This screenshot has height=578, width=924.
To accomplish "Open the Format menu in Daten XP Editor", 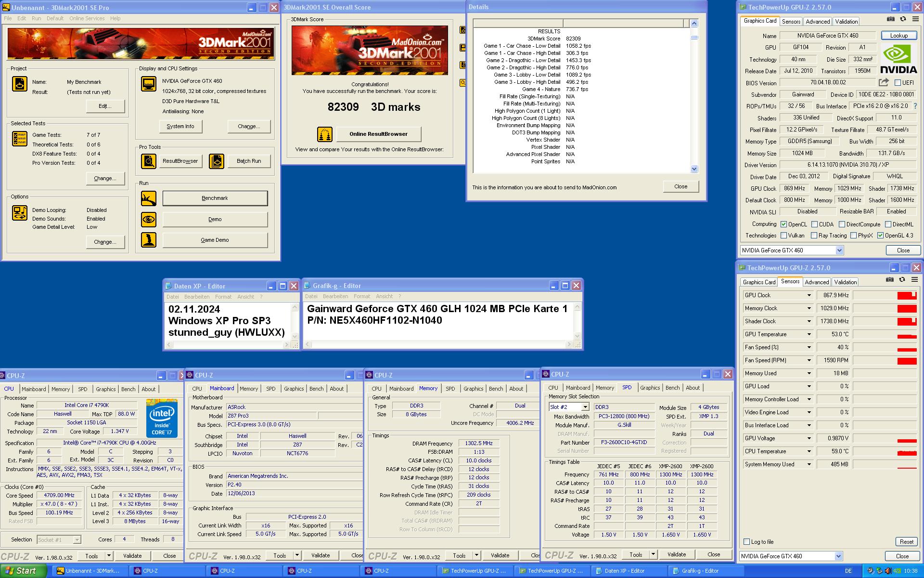I will pyautogui.click(x=223, y=297).
